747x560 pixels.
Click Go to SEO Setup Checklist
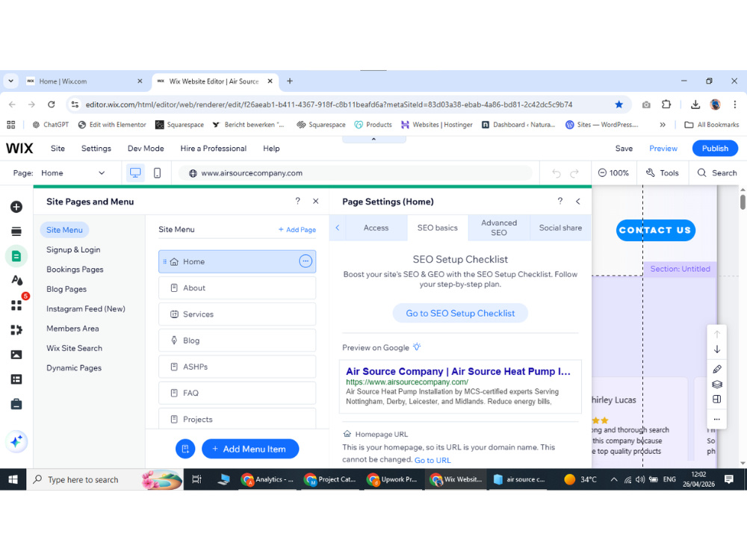click(x=460, y=314)
